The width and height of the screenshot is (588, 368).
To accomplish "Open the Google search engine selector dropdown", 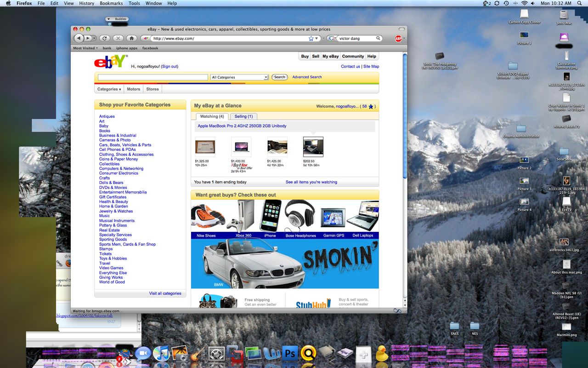I will pos(331,39).
